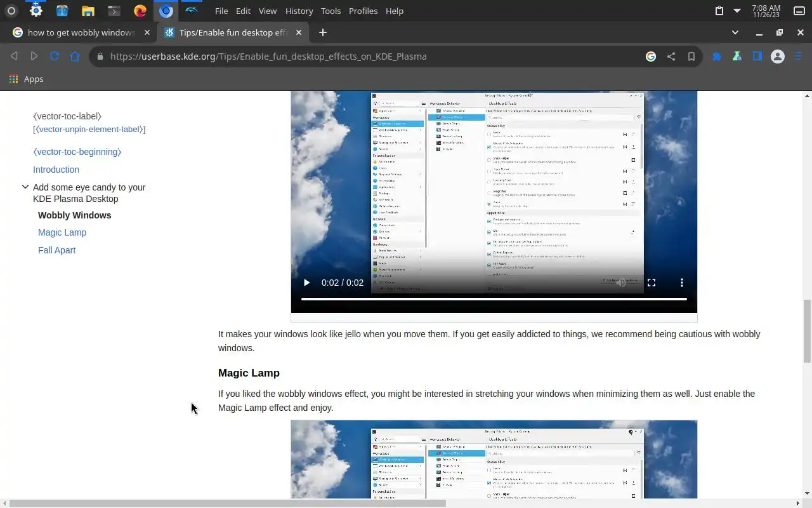
Task: Go forward to next page
Action: 34,57
